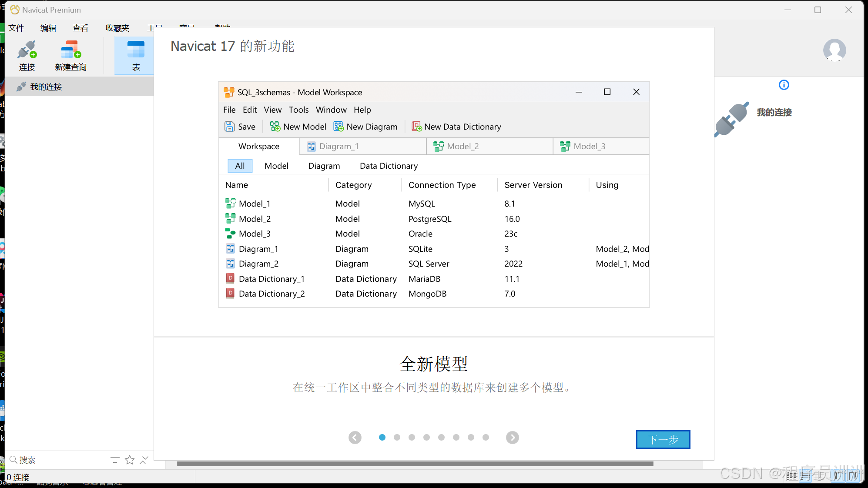Click the blue info icon in right pane

pyautogui.click(x=784, y=85)
